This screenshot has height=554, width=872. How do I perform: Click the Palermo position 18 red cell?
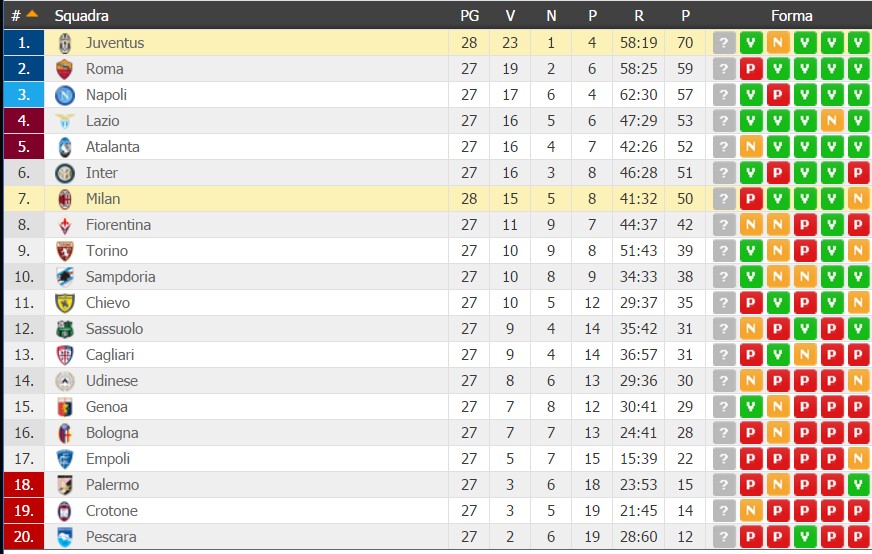point(24,484)
